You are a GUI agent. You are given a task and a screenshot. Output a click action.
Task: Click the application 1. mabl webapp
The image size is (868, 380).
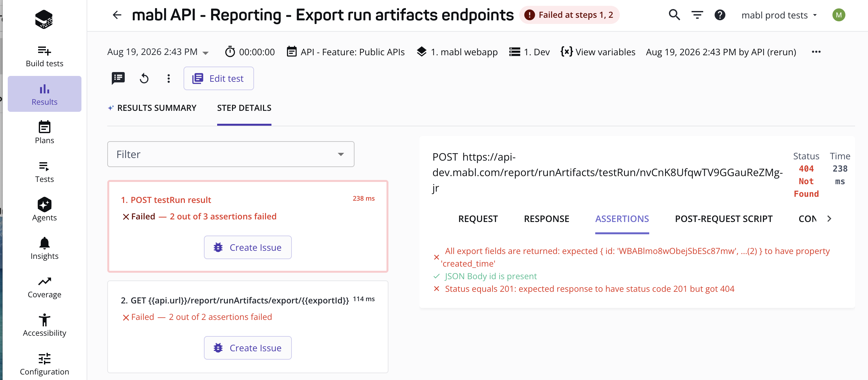pyautogui.click(x=457, y=52)
